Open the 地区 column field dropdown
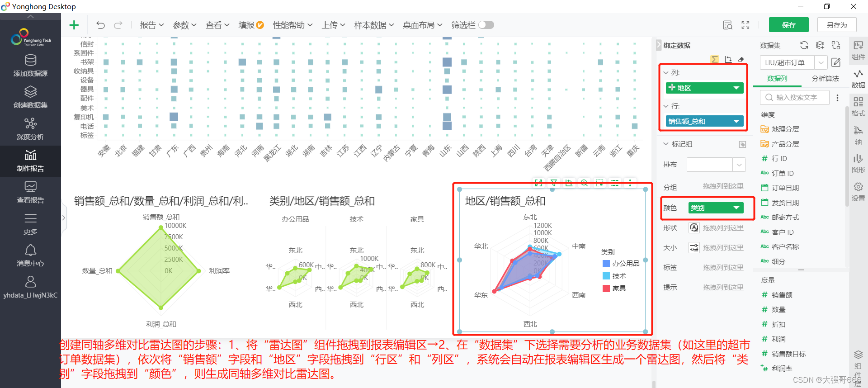This screenshot has height=388, width=868. point(736,88)
